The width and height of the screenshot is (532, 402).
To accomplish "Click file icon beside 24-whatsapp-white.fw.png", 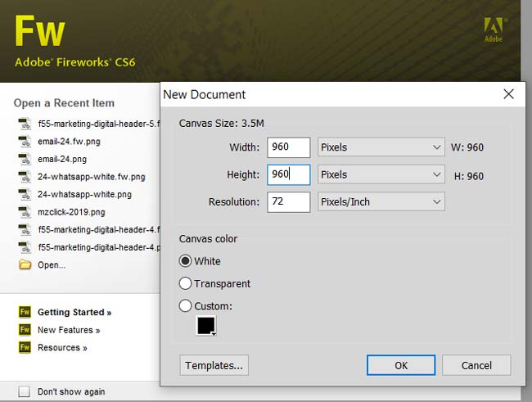I will [x=25, y=177].
